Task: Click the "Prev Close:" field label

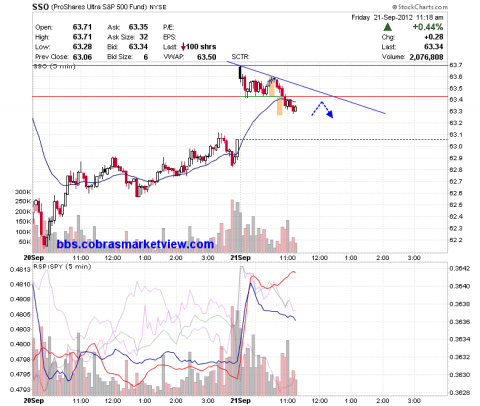Action: coord(52,57)
